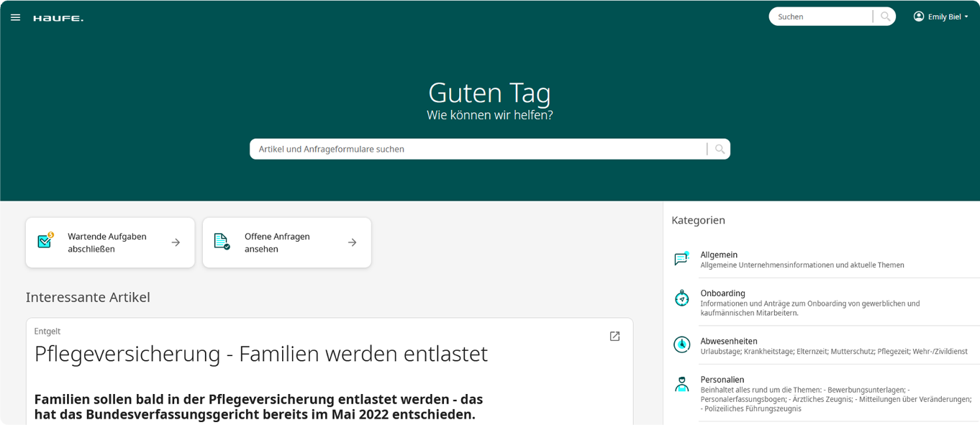This screenshot has height=425, width=980.
Task: Click the Haufe logo
Action: [58, 18]
